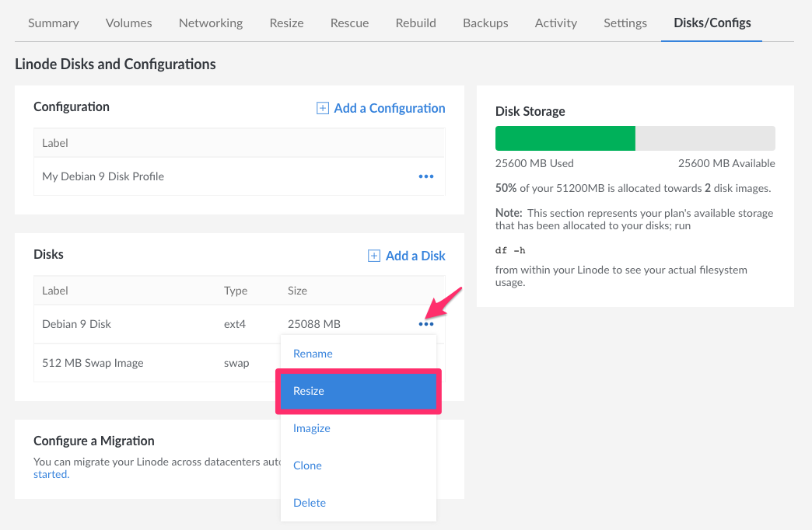
Task: Click the plus icon beside Add a Configuration
Action: point(323,109)
